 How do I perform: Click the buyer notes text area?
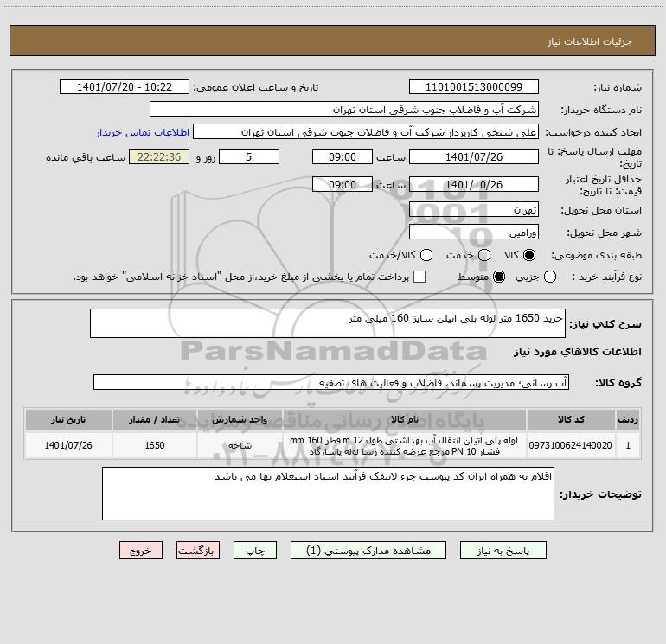click(328, 494)
